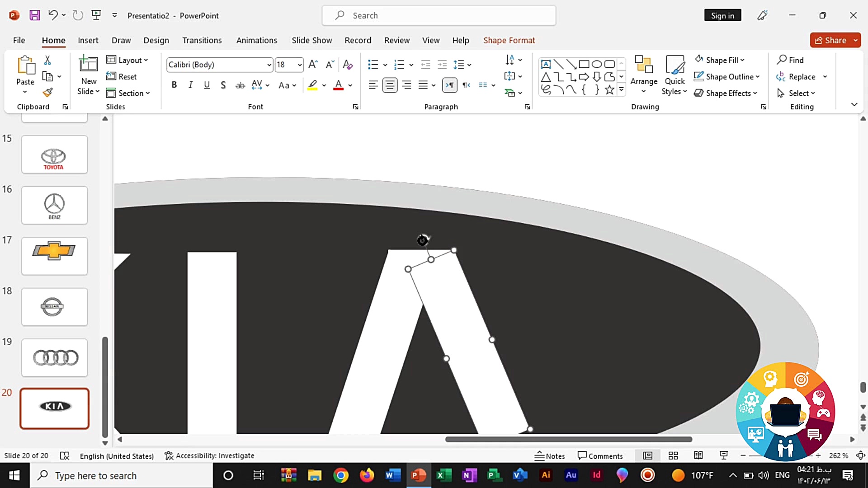Click the Redo icon in quick access toolbar
This screenshot has height=488, width=868.
[78, 15]
